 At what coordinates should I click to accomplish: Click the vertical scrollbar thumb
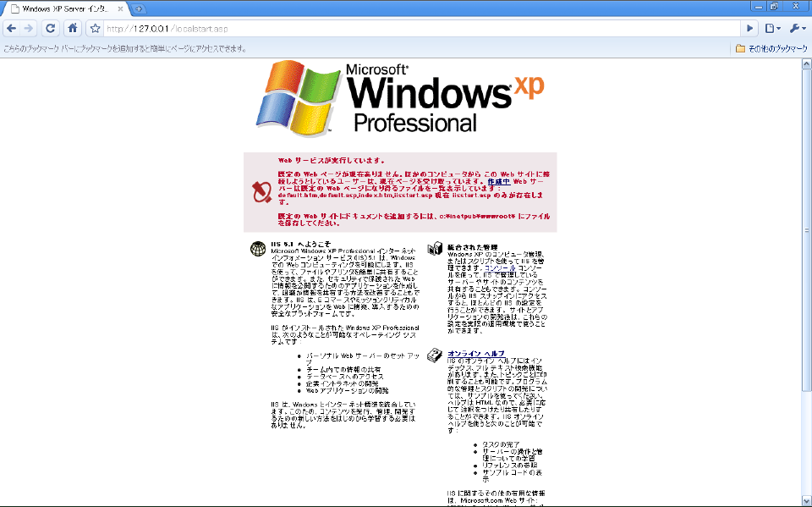(806, 230)
